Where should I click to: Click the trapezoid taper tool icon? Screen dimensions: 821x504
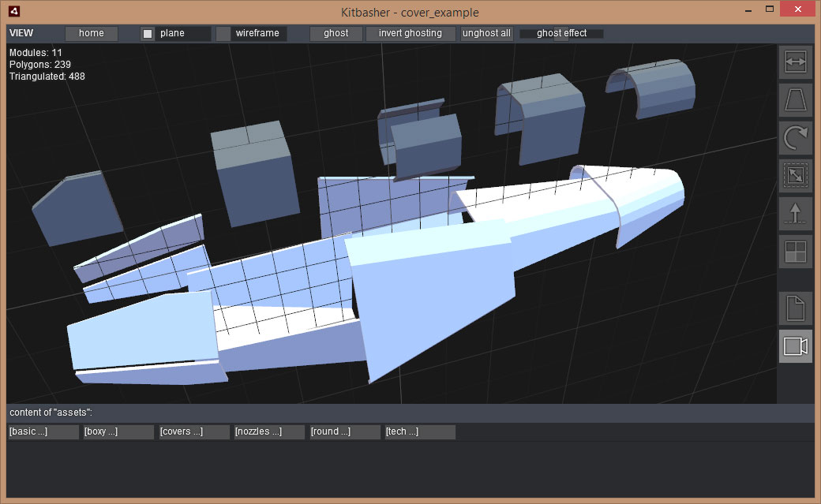(x=795, y=101)
